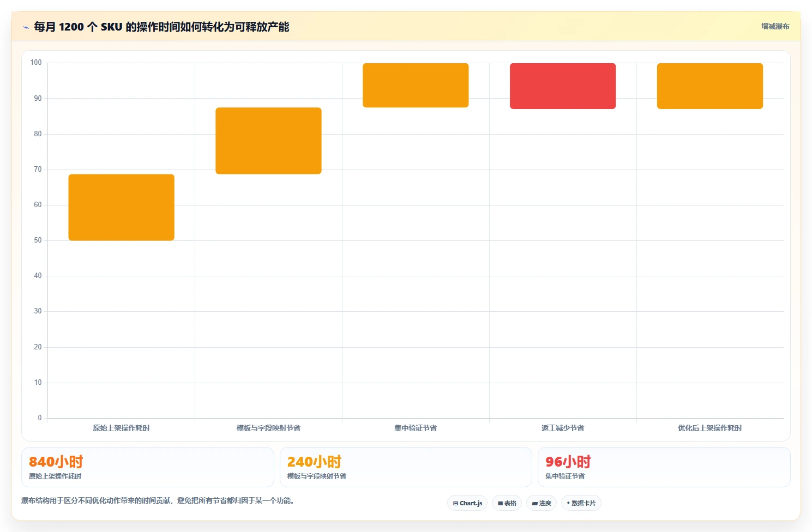Click the 集中验证节省 orange waterfall bar
This screenshot has height=532, width=812.
[x=416, y=85]
